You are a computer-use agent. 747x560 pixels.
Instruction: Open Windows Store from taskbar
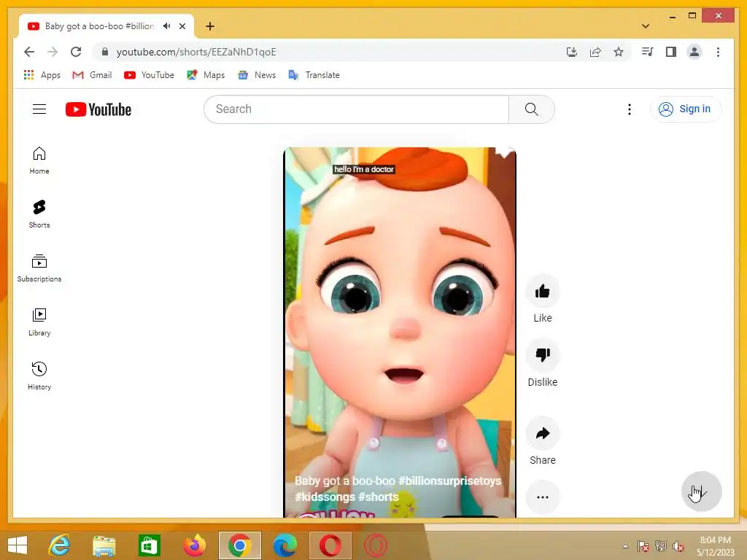[149, 545]
